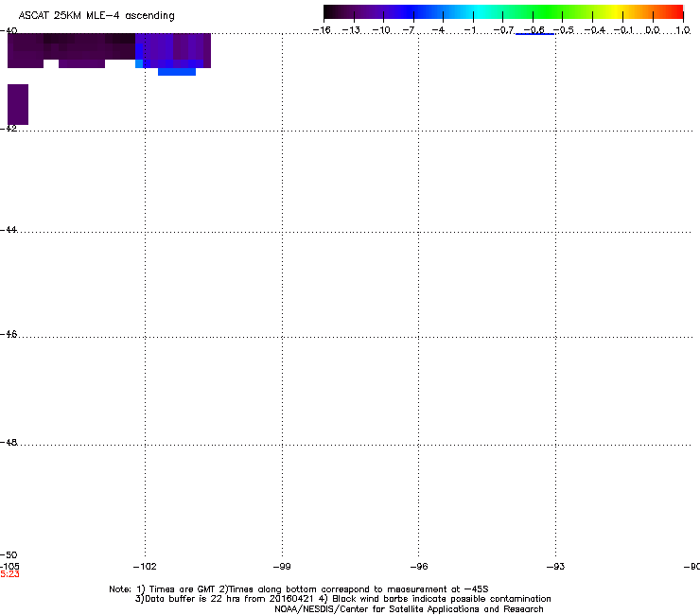Click the red 5:23 swath time stamp
The width and height of the screenshot is (700, 615).
(9, 574)
